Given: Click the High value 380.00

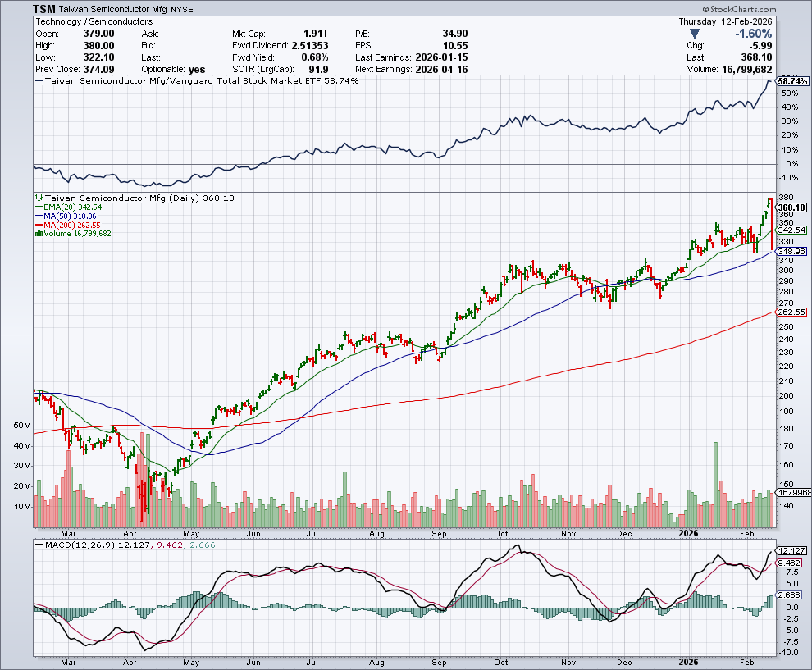Looking at the screenshot, I should tap(99, 46).
